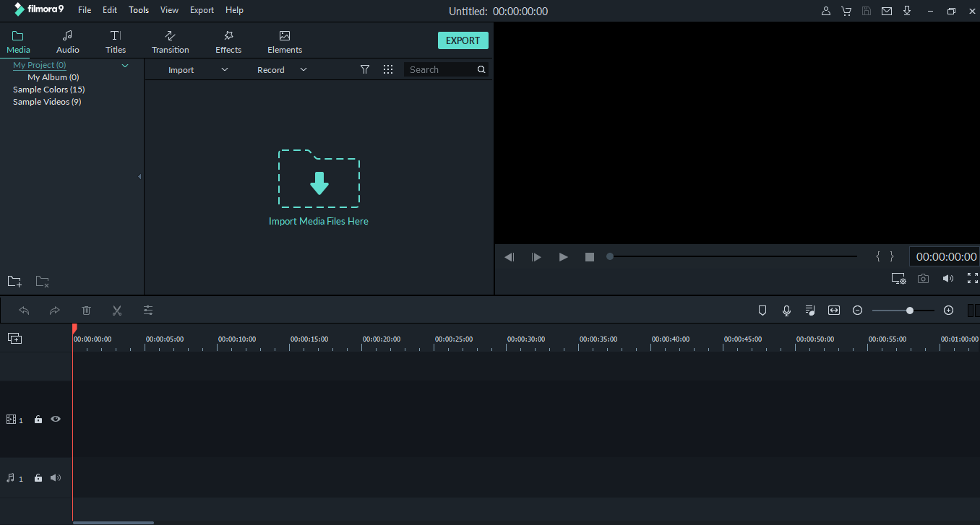Viewport: 980px width, 525px height.
Task: Open the Record dropdown arrow
Action: pyautogui.click(x=303, y=69)
